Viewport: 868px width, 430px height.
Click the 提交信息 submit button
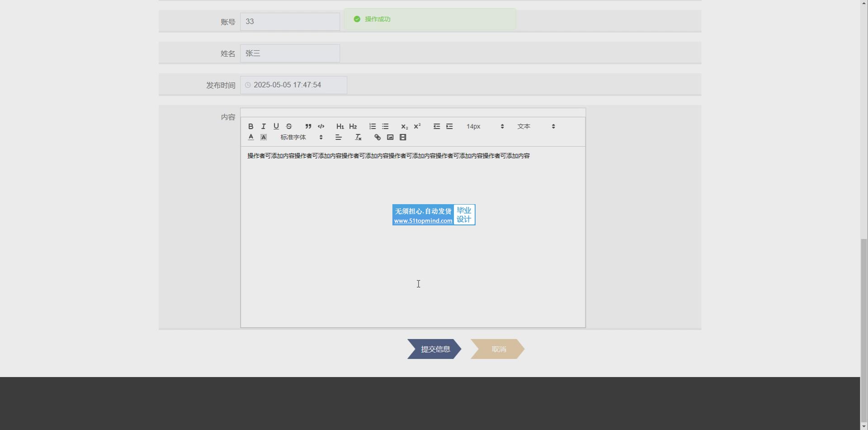tap(434, 349)
